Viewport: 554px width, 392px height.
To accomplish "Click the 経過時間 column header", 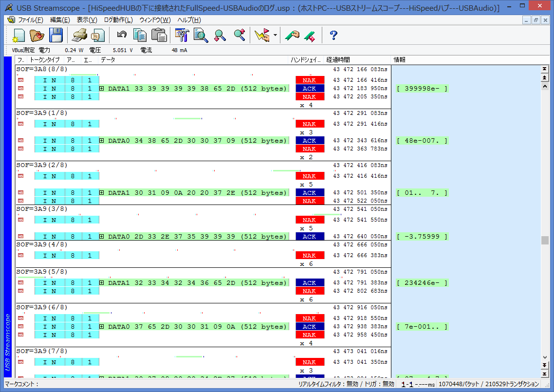I will [357, 60].
